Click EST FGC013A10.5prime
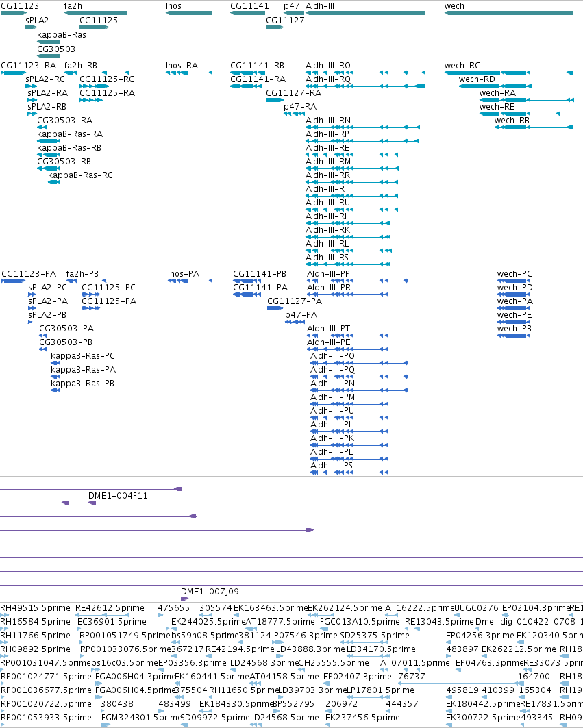This screenshot has height=728, width=583. [360, 622]
